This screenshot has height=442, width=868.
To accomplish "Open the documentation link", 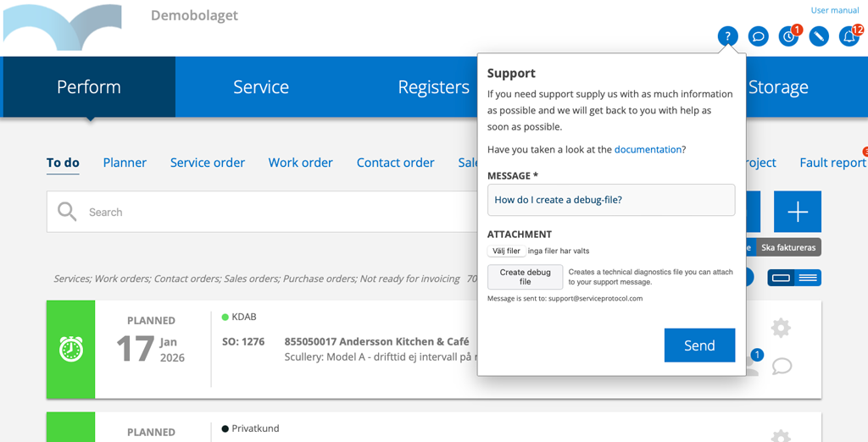I will 648,149.
